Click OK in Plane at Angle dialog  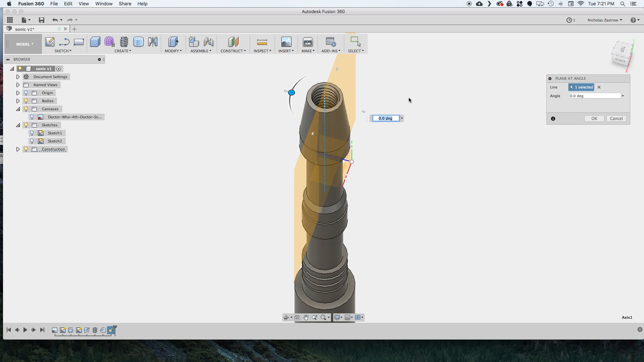(x=594, y=119)
